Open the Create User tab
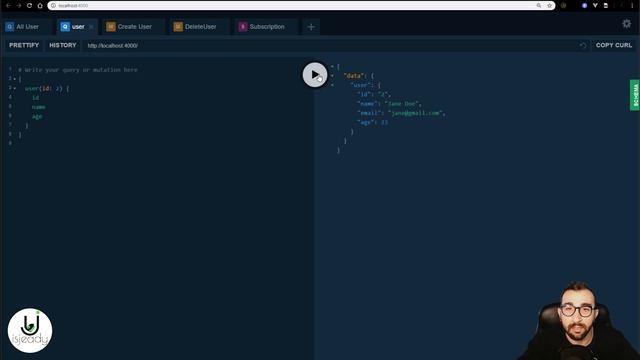The image size is (640, 360). point(134,27)
